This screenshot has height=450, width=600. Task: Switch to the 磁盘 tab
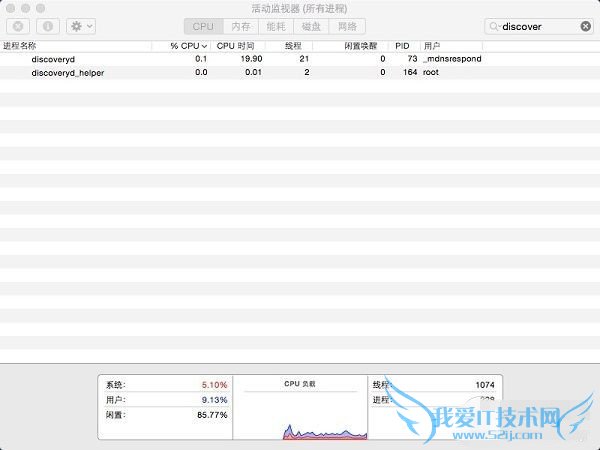(x=311, y=26)
